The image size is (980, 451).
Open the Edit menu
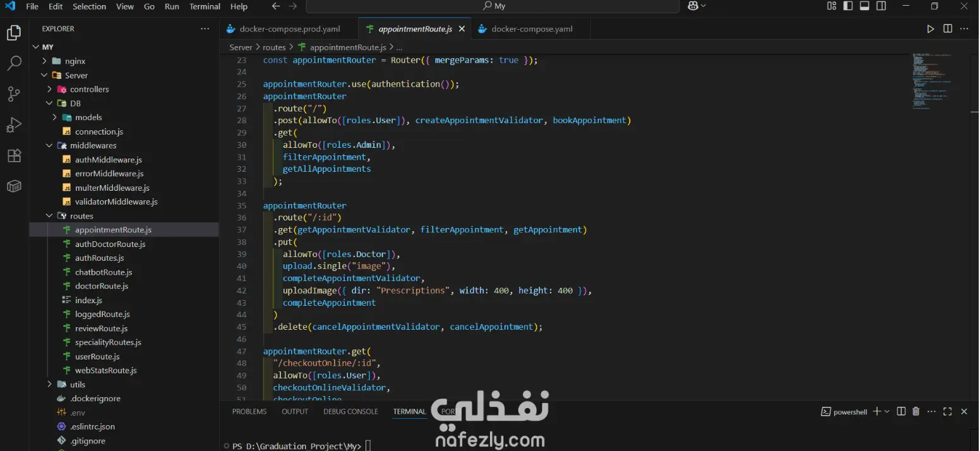(x=56, y=6)
